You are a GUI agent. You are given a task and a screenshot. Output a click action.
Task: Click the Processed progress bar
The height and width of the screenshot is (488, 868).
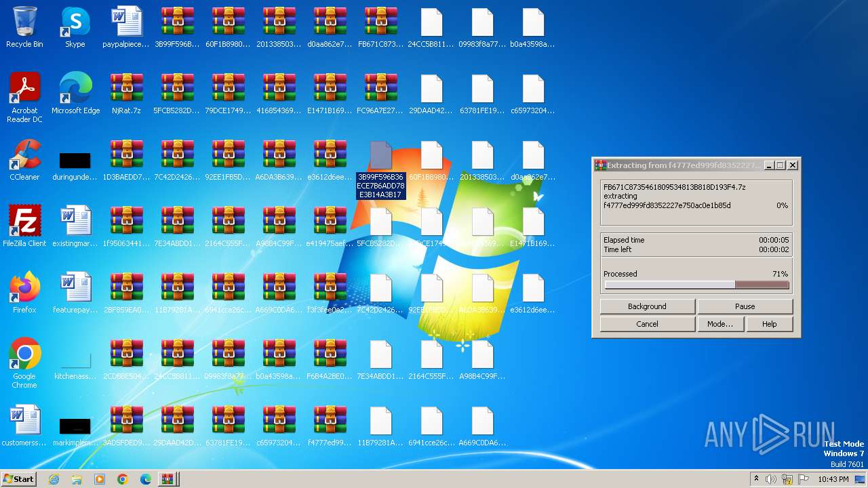[x=696, y=285]
